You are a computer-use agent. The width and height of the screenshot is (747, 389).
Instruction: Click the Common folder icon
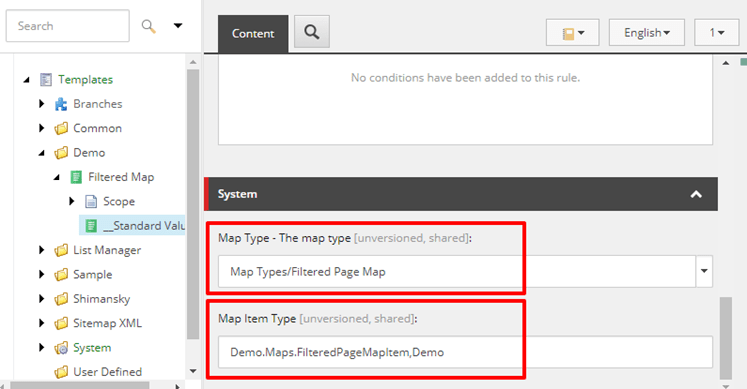tap(61, 128)
